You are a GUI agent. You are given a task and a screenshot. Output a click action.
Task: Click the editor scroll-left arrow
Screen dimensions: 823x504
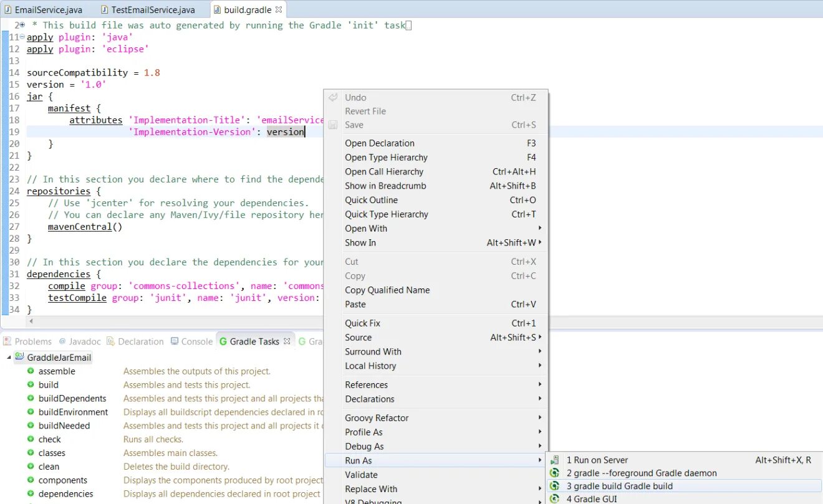31,321
